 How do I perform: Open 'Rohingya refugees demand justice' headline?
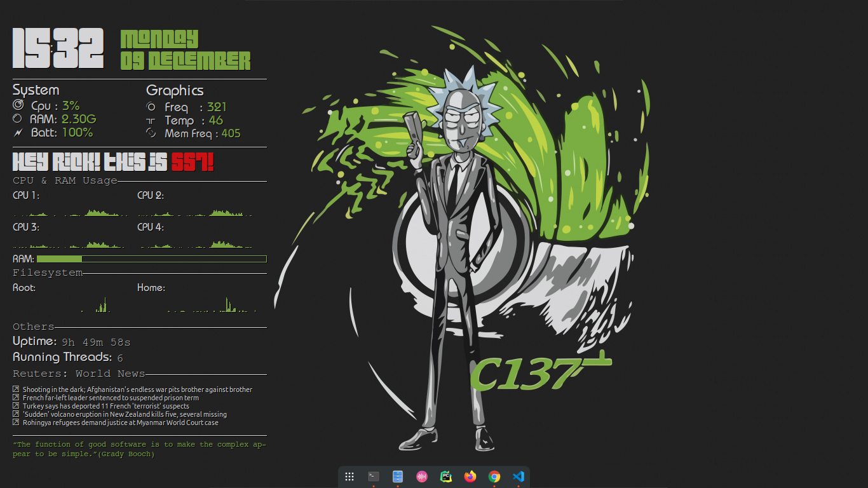(121, 423)
